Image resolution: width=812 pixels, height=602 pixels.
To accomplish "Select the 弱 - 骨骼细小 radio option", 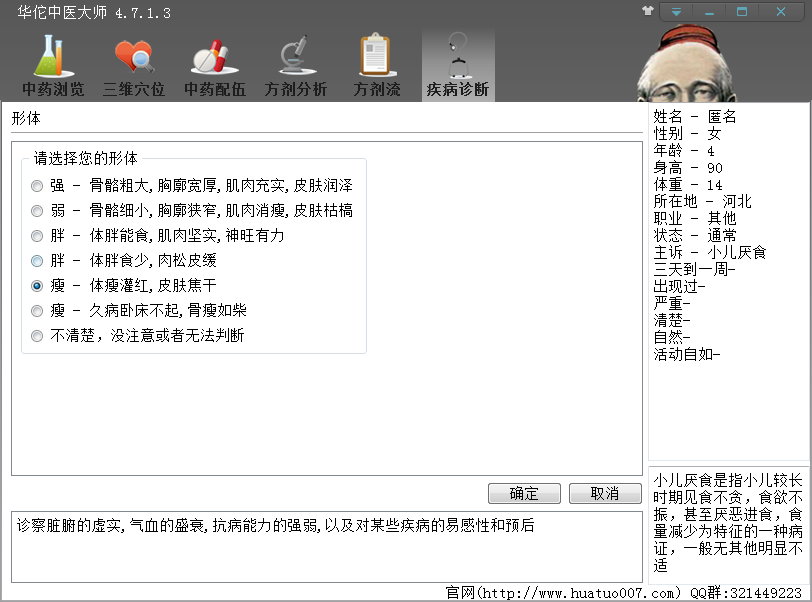I will 37,211.
